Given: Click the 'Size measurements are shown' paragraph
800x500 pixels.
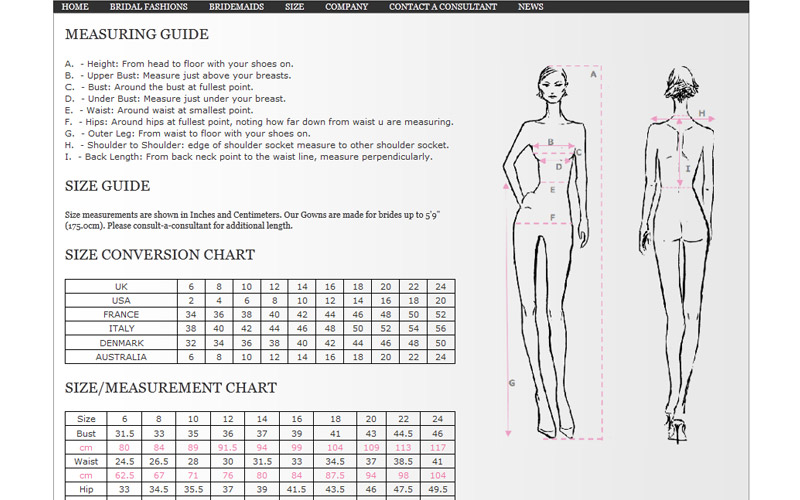Looking at the screenshot, I should click(x=253, y=220).
